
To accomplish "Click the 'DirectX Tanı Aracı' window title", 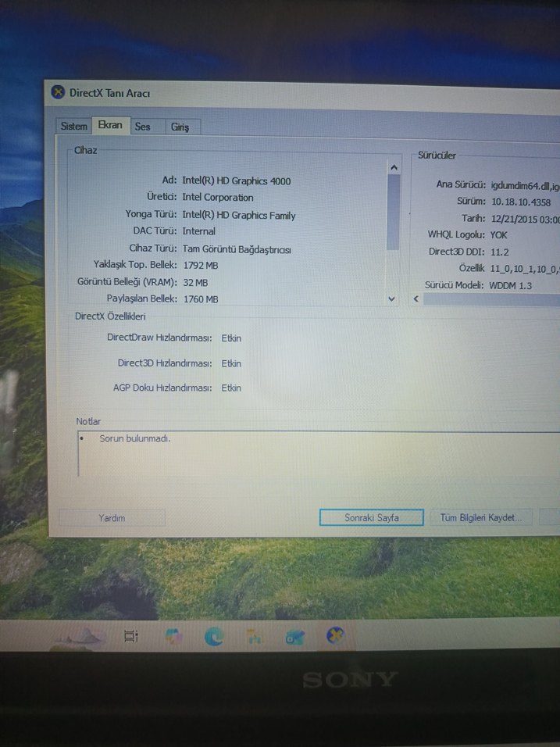I will pyautogui.click(x=109, y=93).
